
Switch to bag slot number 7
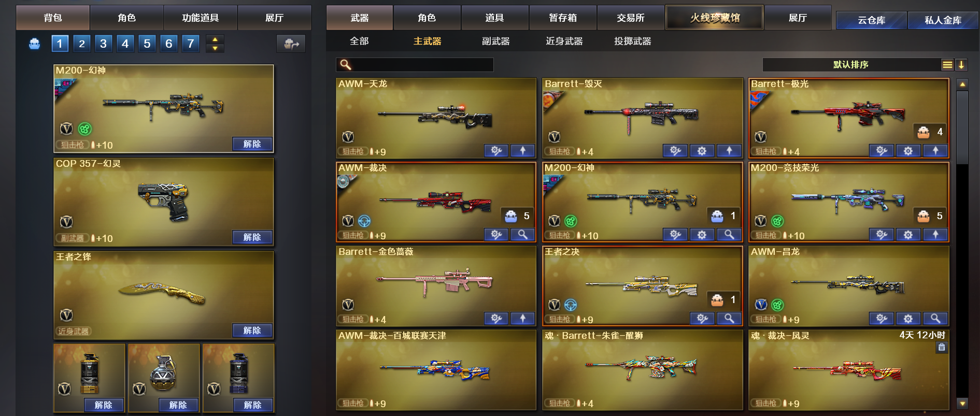(x=191, y=44)
